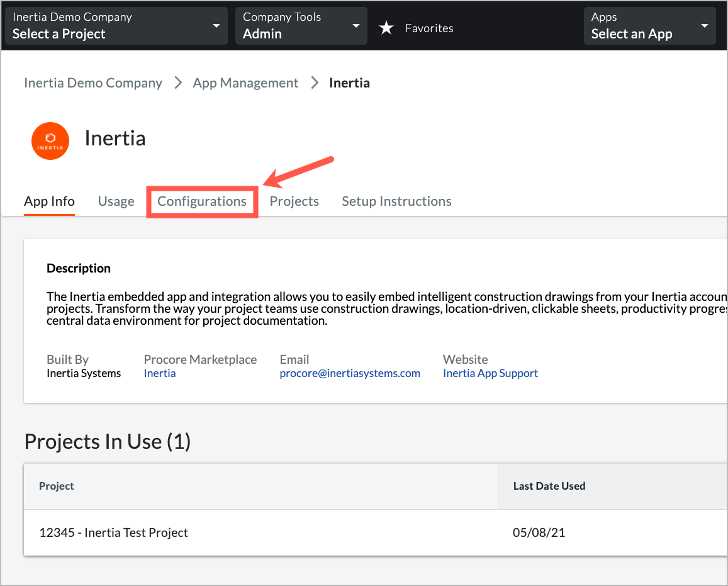
Task: Open the Setup Instructions tab
Action: (396, 201)
